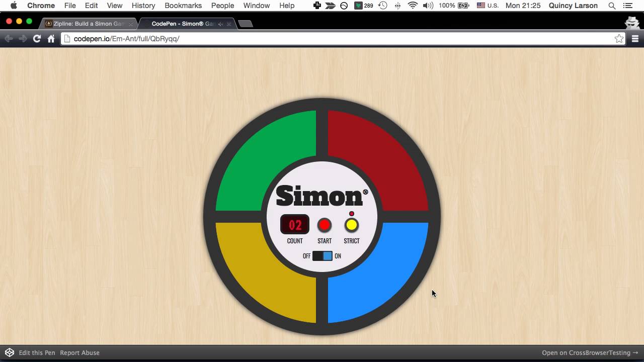The image size is (644, 362).
Task: Bookmark this page with the star icon
Action: click(x=619, y=39)
